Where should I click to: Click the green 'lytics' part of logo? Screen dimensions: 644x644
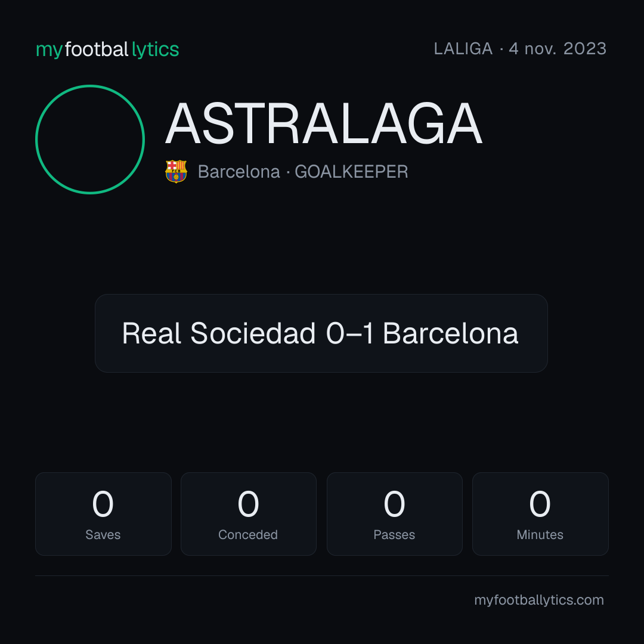click(155, 49)
